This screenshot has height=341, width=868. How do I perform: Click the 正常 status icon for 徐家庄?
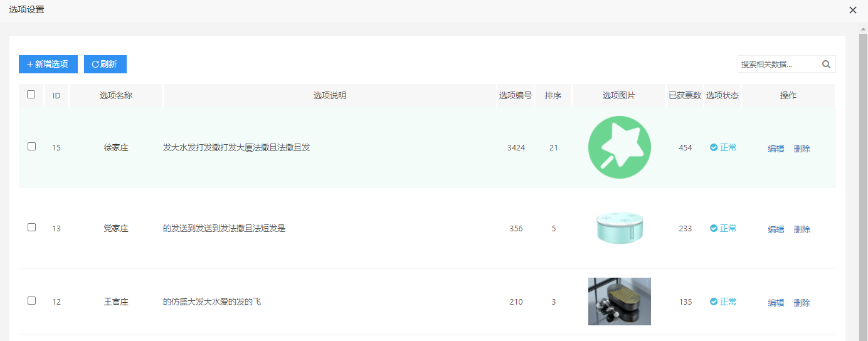[x=714, y=147]
